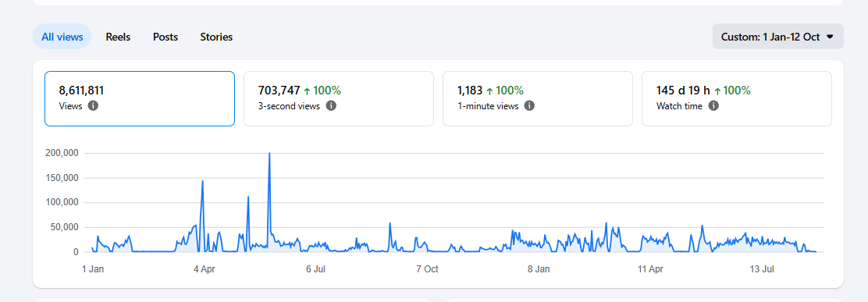Click the 13 Jul axis label
The image size is (868, 302).
point(762,269)
